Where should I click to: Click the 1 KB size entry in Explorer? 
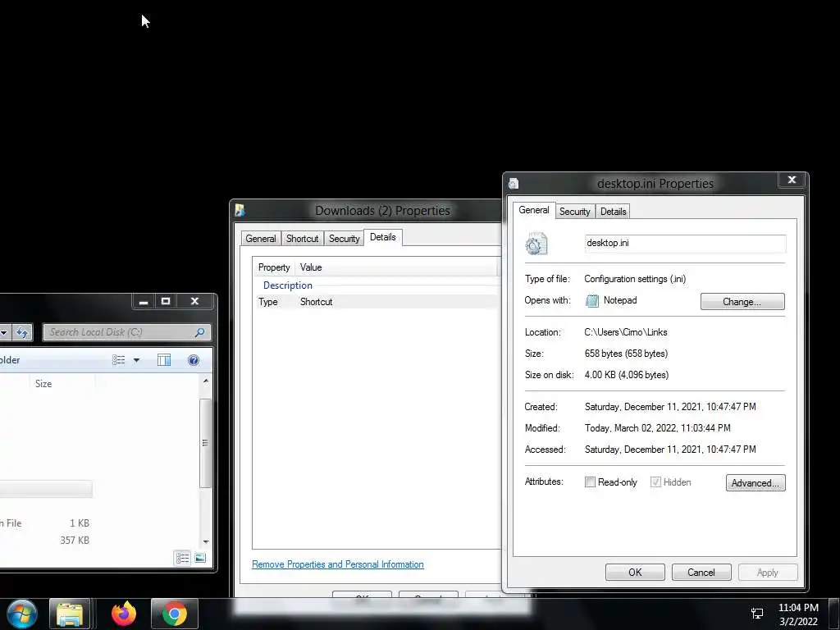click(80, 523)
